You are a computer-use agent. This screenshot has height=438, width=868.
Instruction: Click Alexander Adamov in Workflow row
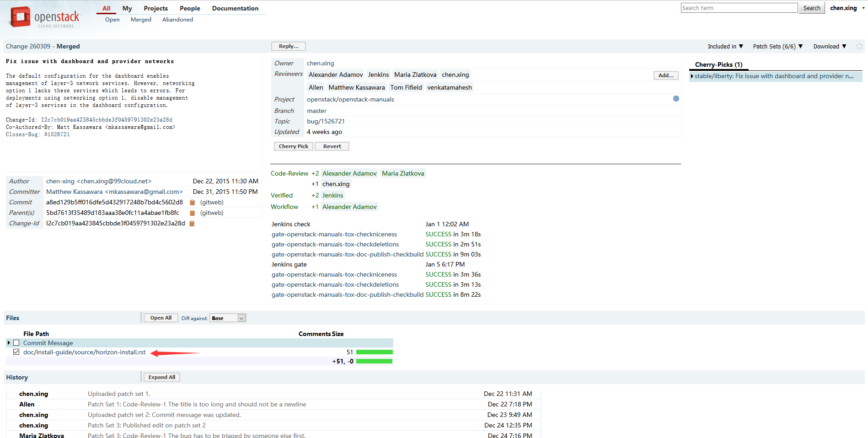(x=349, y=207)
